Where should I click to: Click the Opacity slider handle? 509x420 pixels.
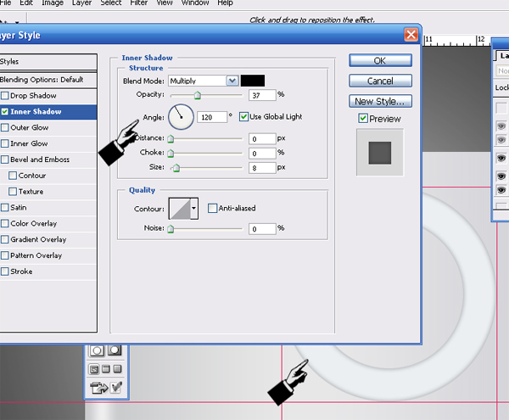click(198, 95)
